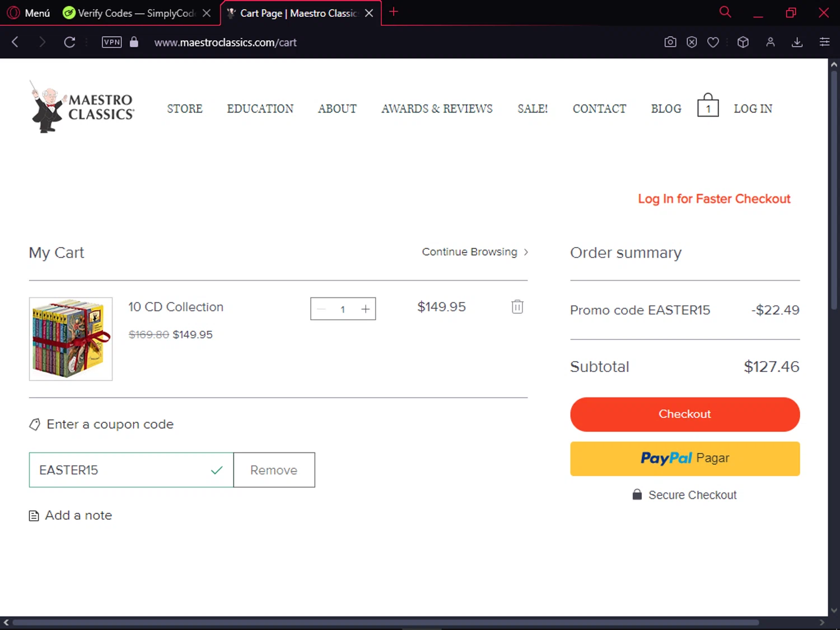
Task: Open the shopping bag cart icon
Action: click(x=708, y=105)
